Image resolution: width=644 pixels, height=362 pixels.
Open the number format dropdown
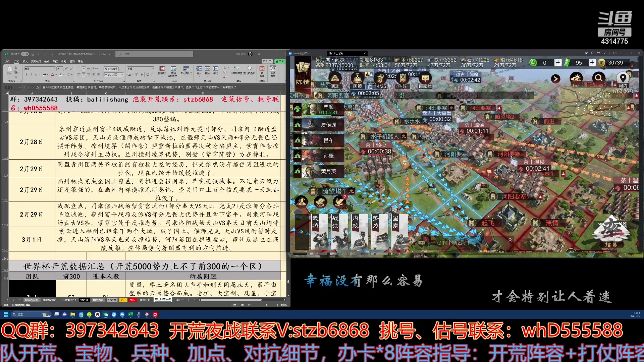153,68
